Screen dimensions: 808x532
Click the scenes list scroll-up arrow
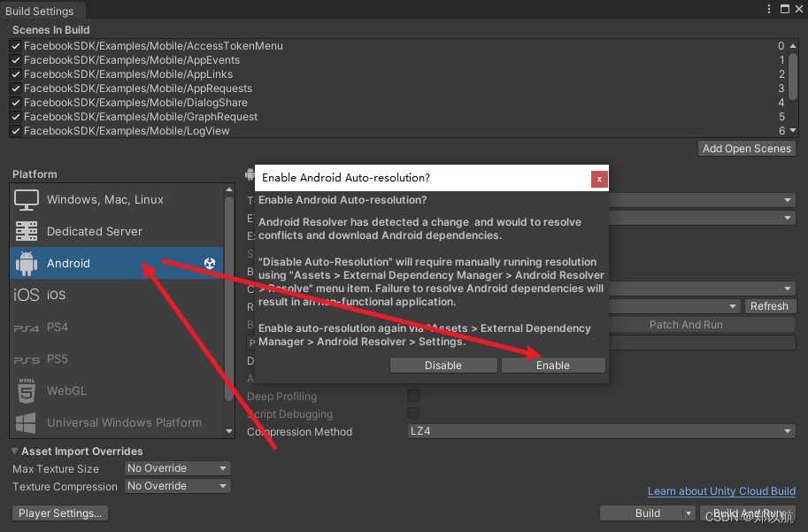click(793, 46)
